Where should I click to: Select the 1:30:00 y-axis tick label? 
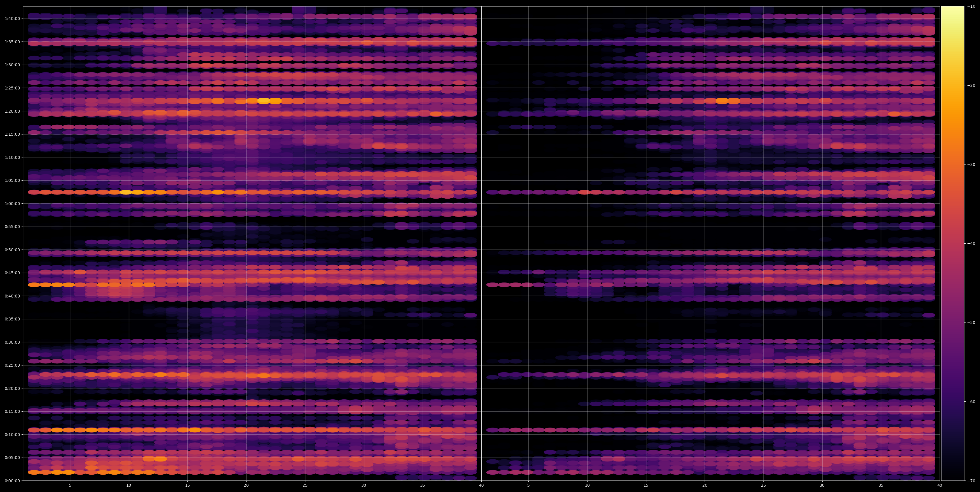click(x=12, y=65)
